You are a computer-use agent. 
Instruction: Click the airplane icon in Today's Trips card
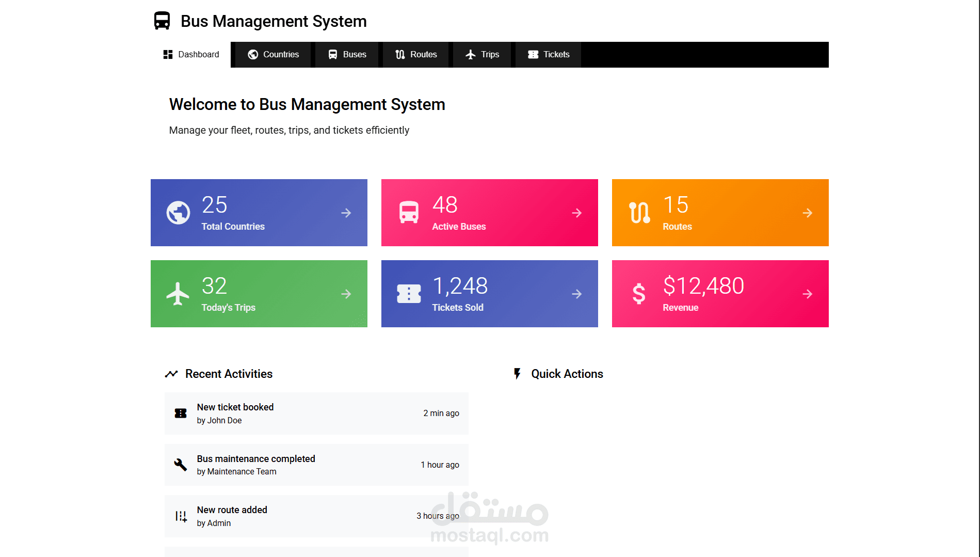click(178, 294)
